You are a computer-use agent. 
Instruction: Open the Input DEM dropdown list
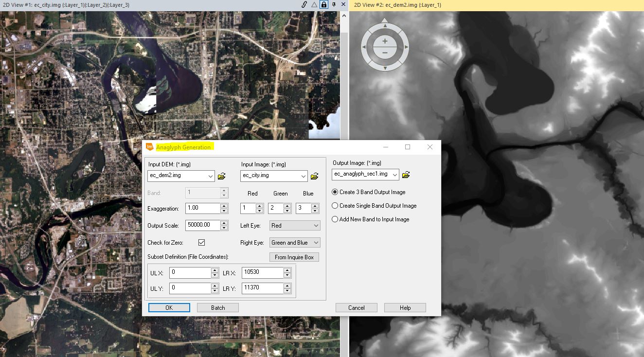211,176
